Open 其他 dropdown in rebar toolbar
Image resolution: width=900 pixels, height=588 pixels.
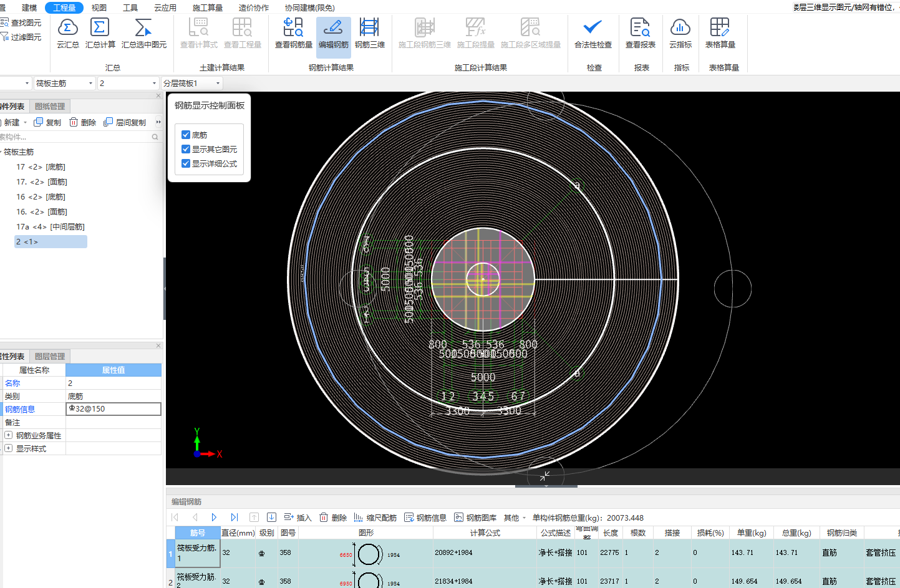[515, 518]
